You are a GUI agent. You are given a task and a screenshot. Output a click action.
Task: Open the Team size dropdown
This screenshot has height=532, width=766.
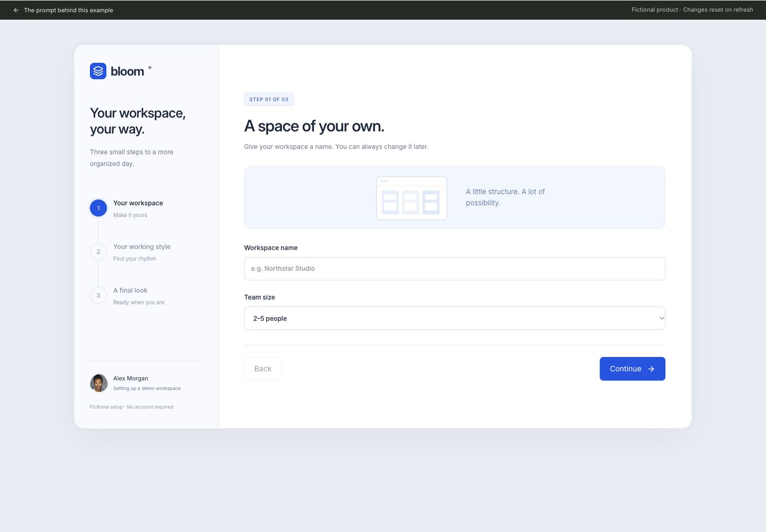[455, 318]
